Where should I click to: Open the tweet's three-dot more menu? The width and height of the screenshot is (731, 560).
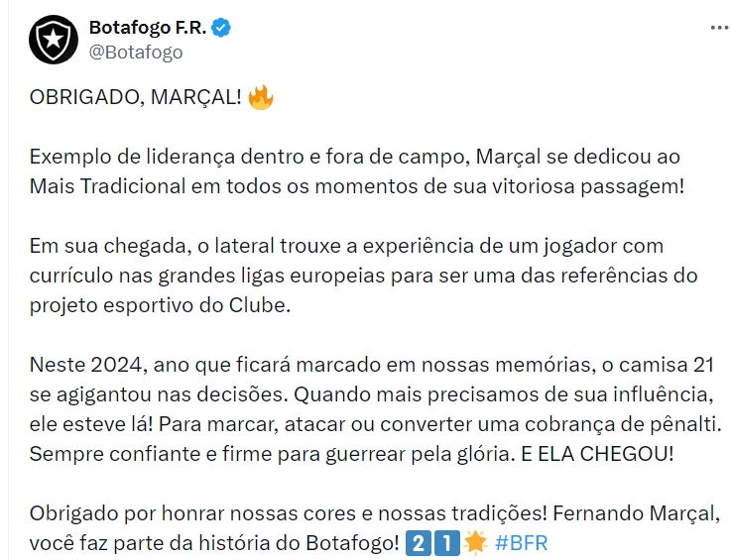click(720, 28)
